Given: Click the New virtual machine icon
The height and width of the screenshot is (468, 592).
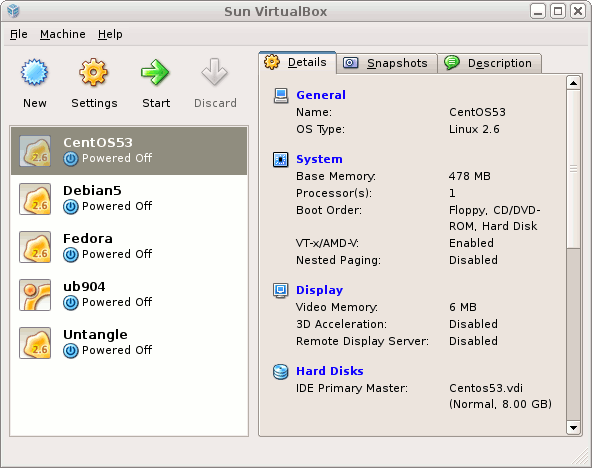Looking at the screenshot, I should click(34, 72).
